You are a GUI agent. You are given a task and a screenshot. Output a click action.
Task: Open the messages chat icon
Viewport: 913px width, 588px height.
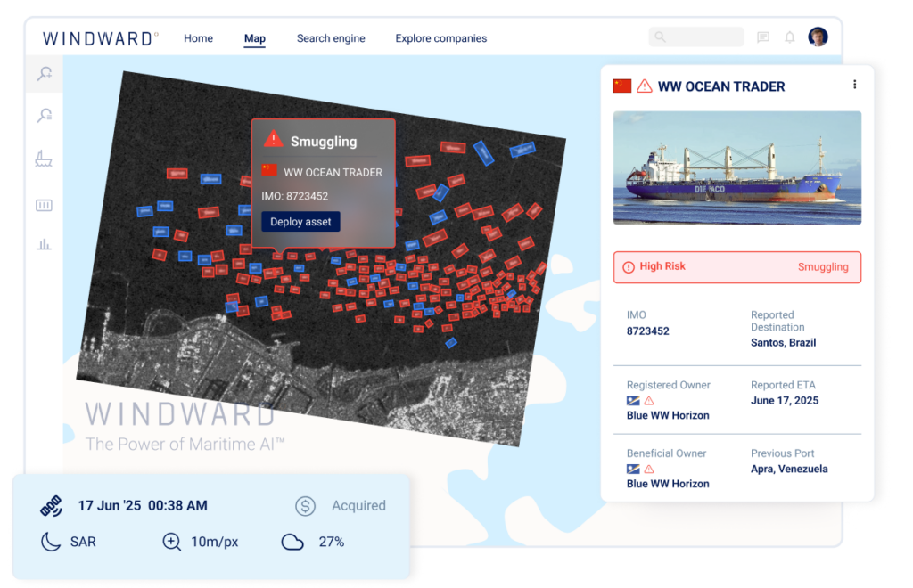(763, 37)
